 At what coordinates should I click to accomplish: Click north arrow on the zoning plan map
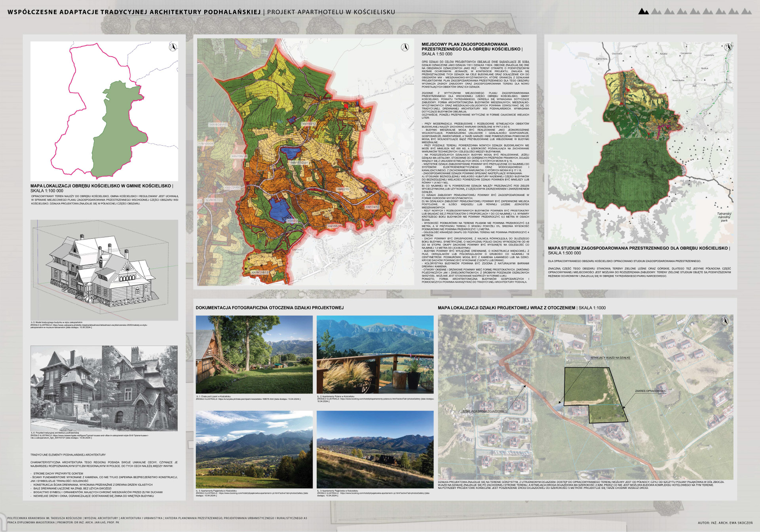(405, 47)
